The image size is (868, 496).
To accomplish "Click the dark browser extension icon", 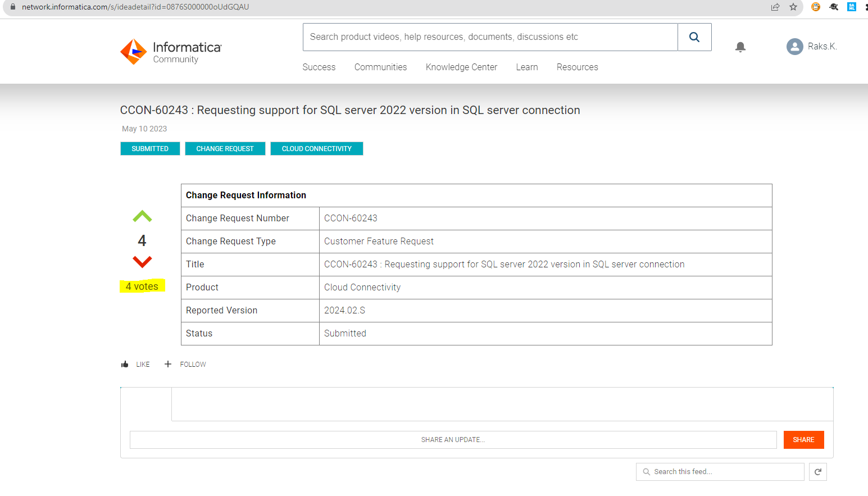I will pos(834,7).
